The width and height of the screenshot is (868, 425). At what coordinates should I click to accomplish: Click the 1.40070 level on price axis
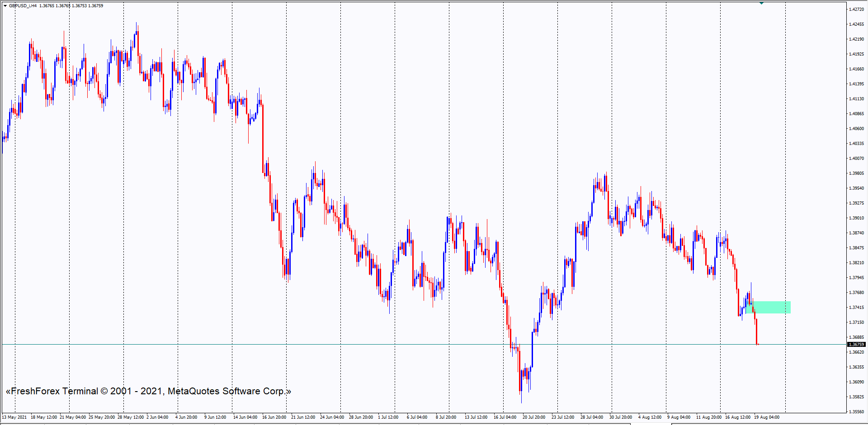[x=856, y=159]
